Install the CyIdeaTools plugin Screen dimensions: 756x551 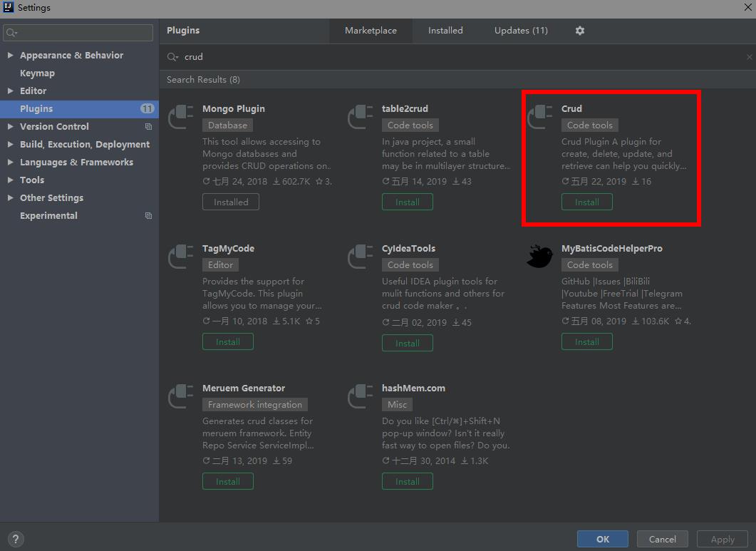408,343
